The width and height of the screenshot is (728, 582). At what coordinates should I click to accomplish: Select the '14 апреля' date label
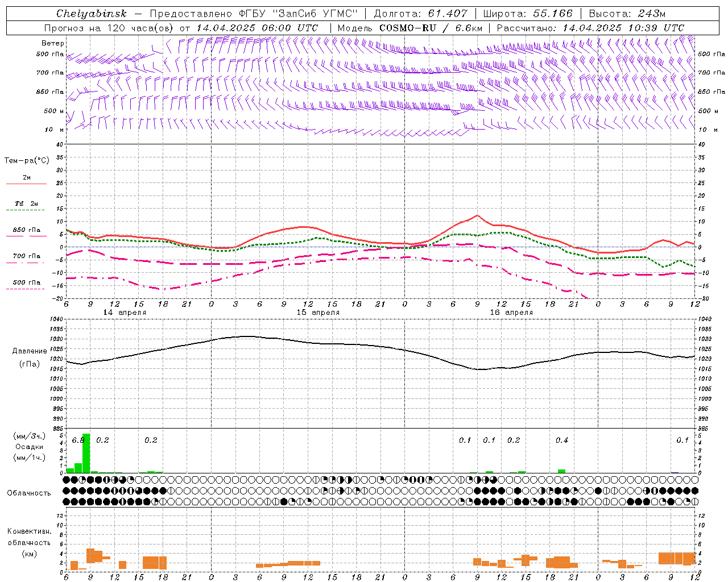[125, 313]
